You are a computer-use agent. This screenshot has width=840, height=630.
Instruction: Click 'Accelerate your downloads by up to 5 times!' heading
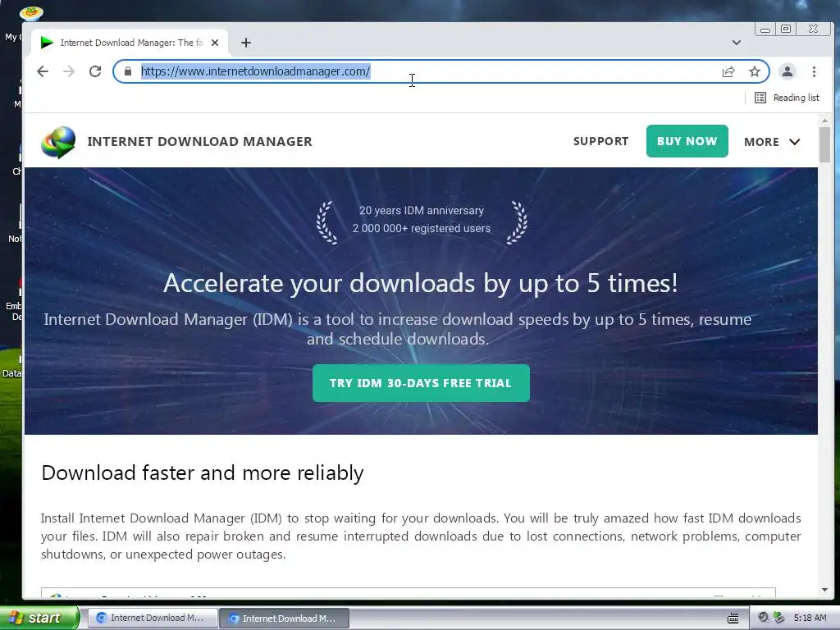point(421,283)
